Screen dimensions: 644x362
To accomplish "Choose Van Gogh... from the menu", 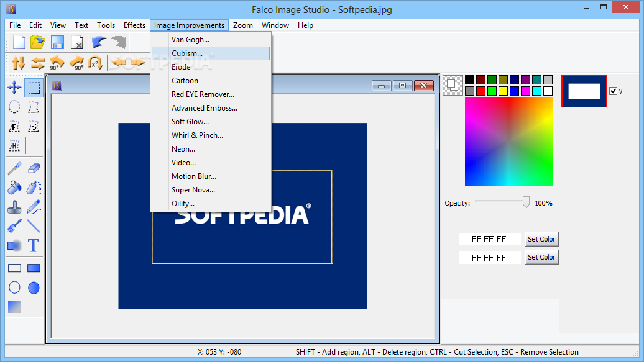I will pos(211,40).
